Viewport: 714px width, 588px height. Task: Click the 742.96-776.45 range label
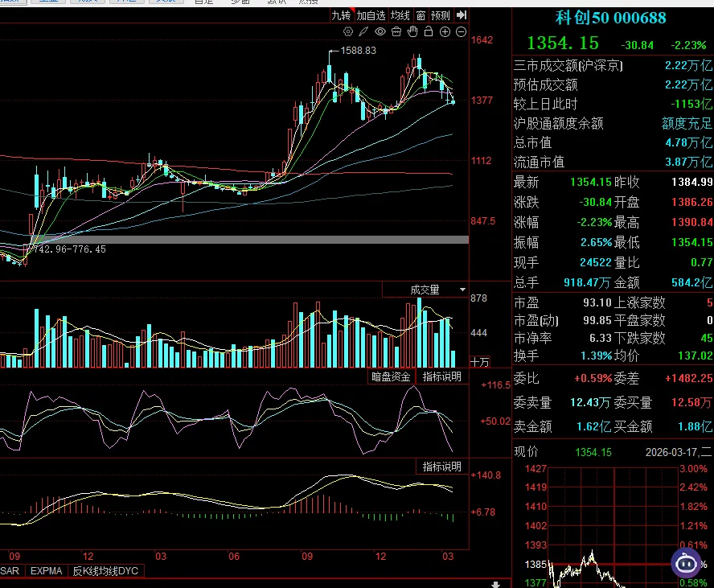coord(70,249)
